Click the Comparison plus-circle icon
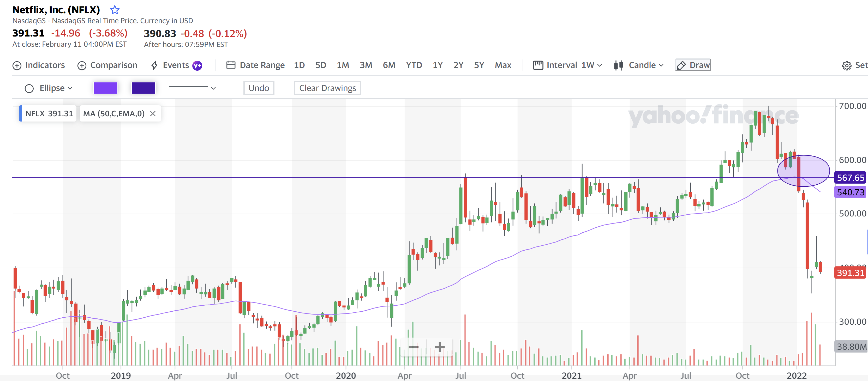This screenshot has height=381, width=868. coord(82,65)
